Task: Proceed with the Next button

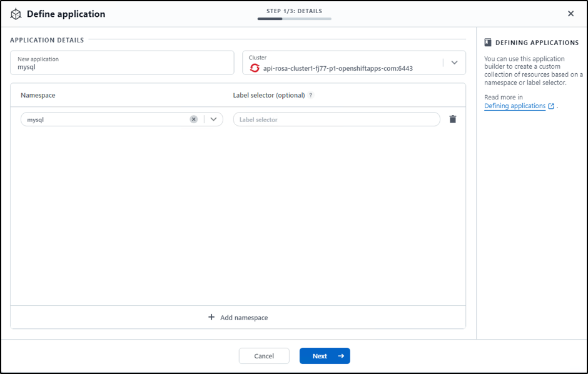Action: (x=325, y=356)
